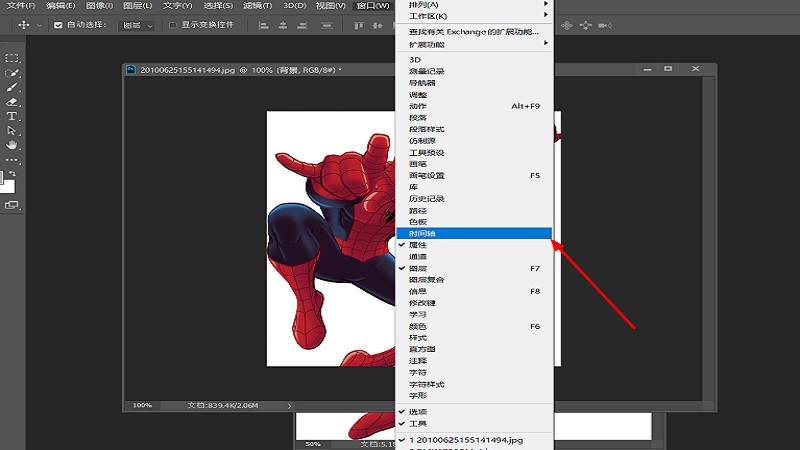Choose 测量记录 menu item

pyautogui.click(x=474, y=71)
